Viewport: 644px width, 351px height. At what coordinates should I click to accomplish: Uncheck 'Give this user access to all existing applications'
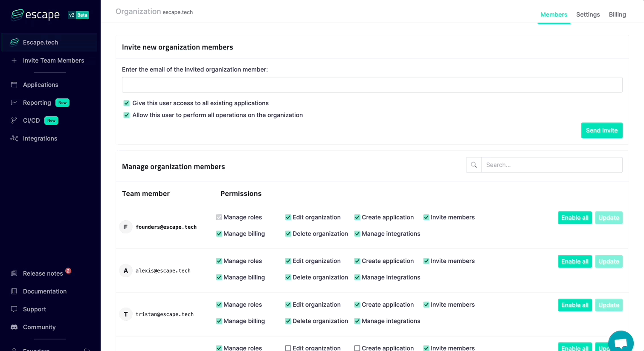tap(126, 103)
